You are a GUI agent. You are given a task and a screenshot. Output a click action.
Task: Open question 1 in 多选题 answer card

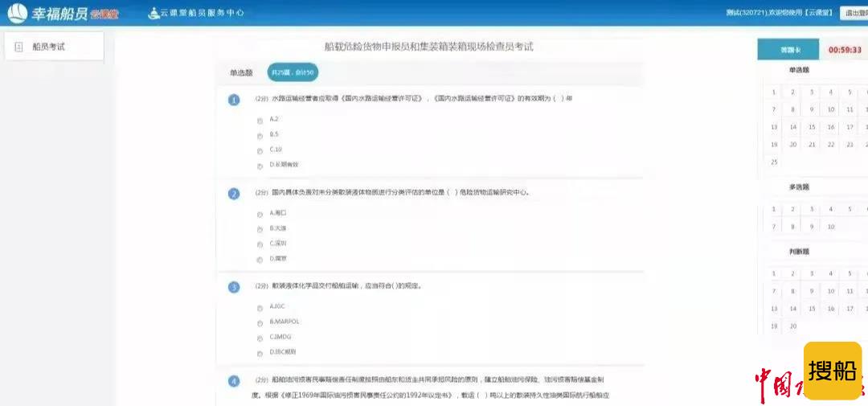tap(773, 209)
